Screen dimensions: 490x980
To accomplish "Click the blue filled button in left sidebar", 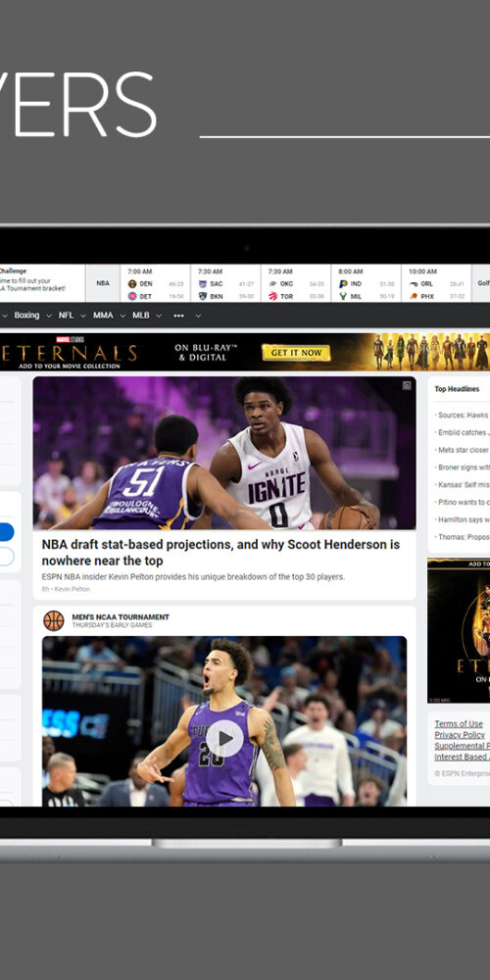I will [x=6, y=532].
